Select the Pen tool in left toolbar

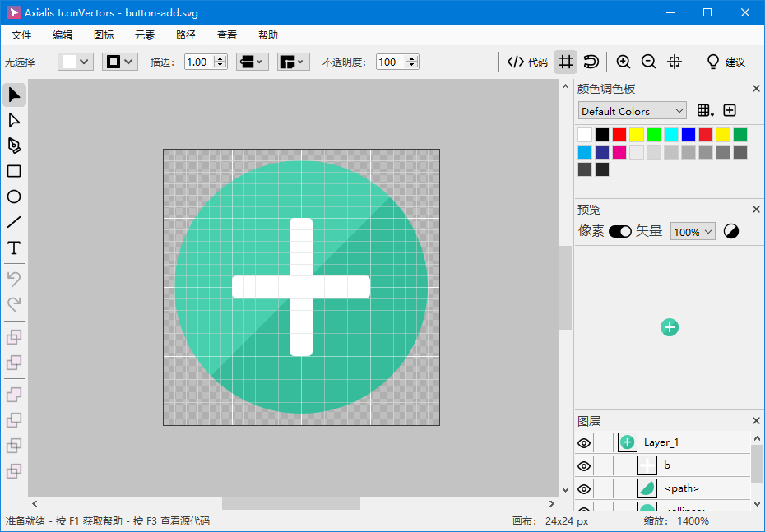[14, 146]
